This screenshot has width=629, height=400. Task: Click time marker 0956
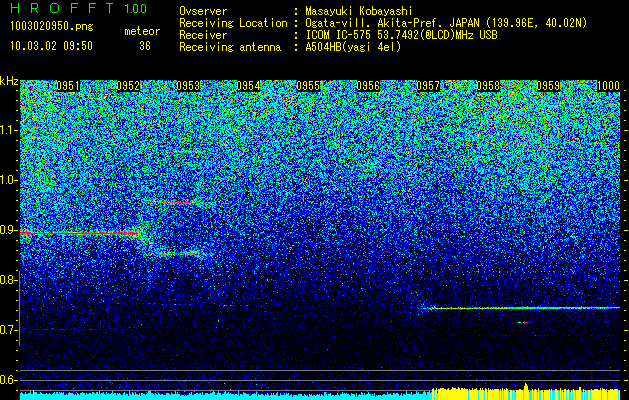click(368, 86)
